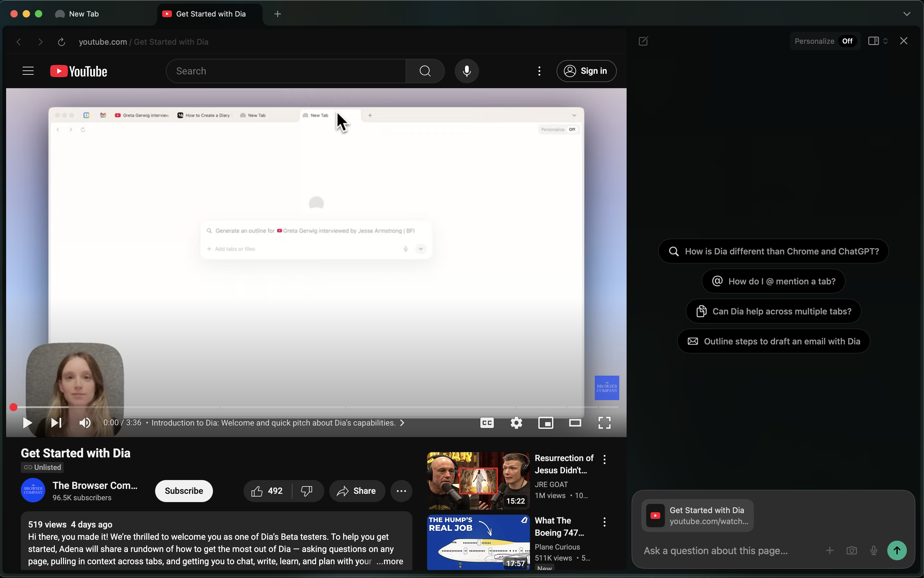Click the JRE GOAT channel name
924x578 pixels.
coord(551,484)
